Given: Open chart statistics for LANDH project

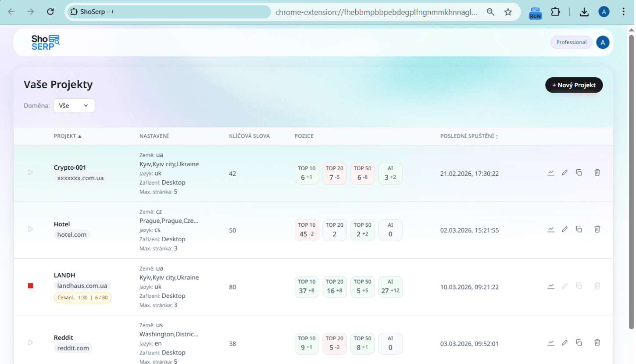Looking at the screenshot, I should (551, 286).
